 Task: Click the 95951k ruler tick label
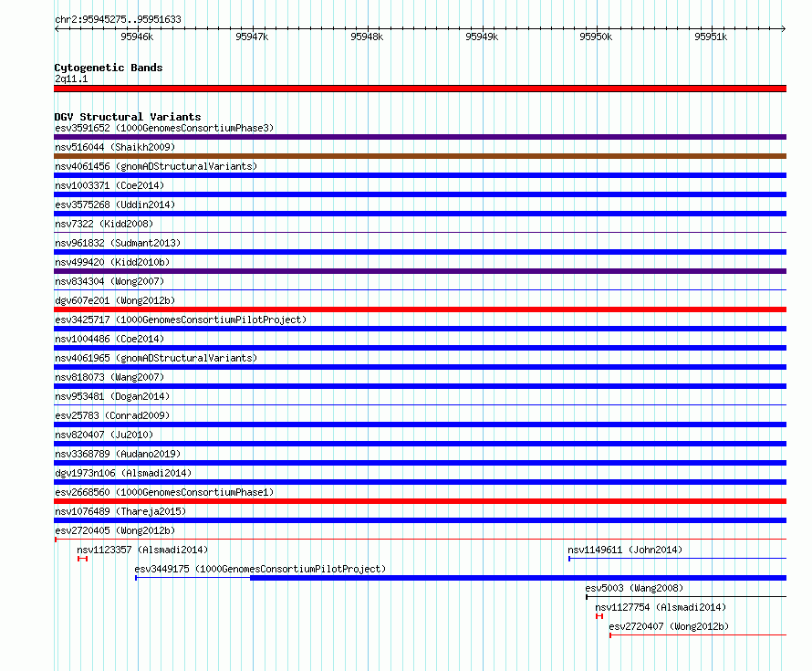coord(711,37)
